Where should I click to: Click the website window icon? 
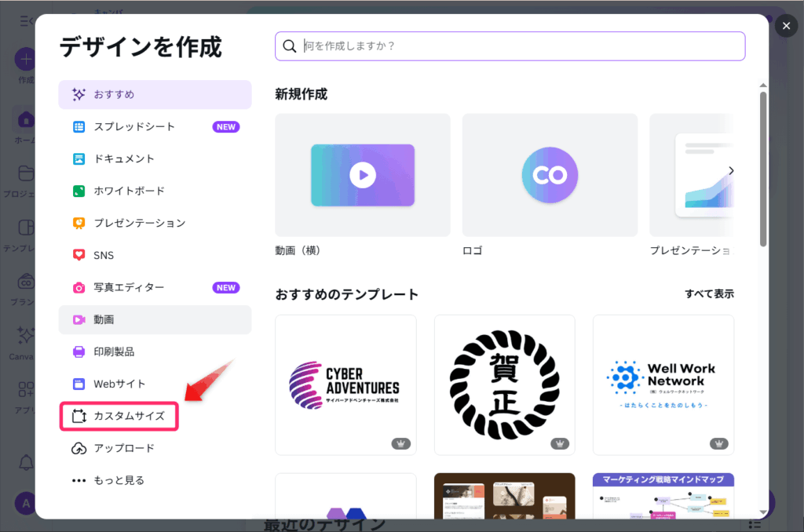[x=79, y=384]
